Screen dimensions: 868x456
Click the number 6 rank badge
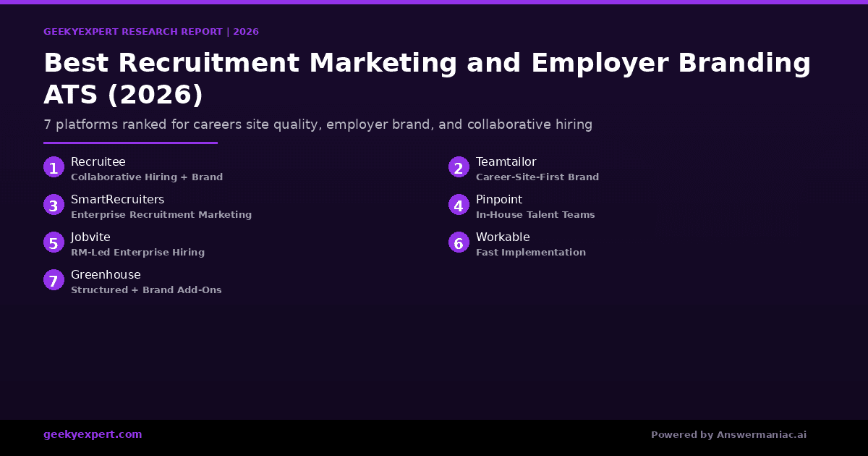pyautogui.click(x=459, y=242)
